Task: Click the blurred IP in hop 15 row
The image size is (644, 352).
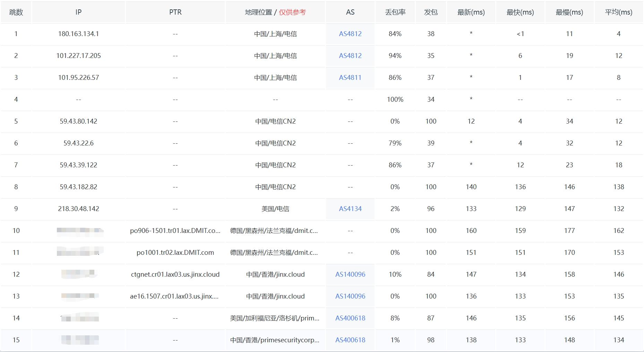Action: (80, 340)
